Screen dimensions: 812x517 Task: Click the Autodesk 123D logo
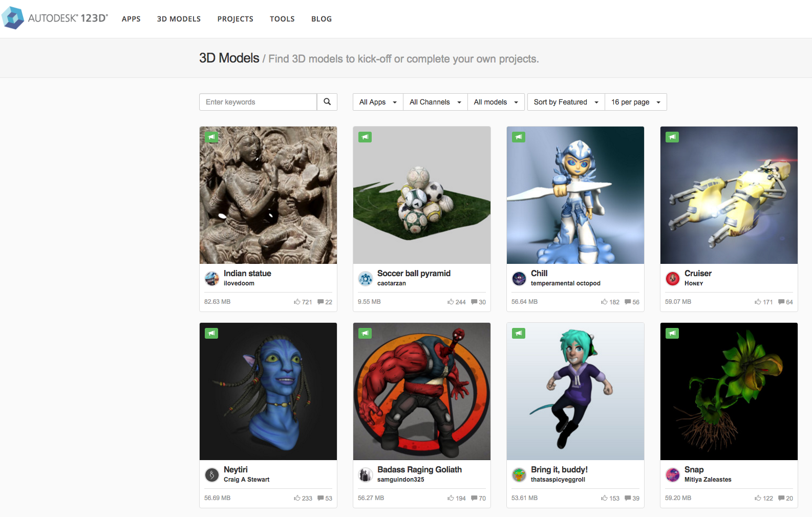click(x=55, y=18)
